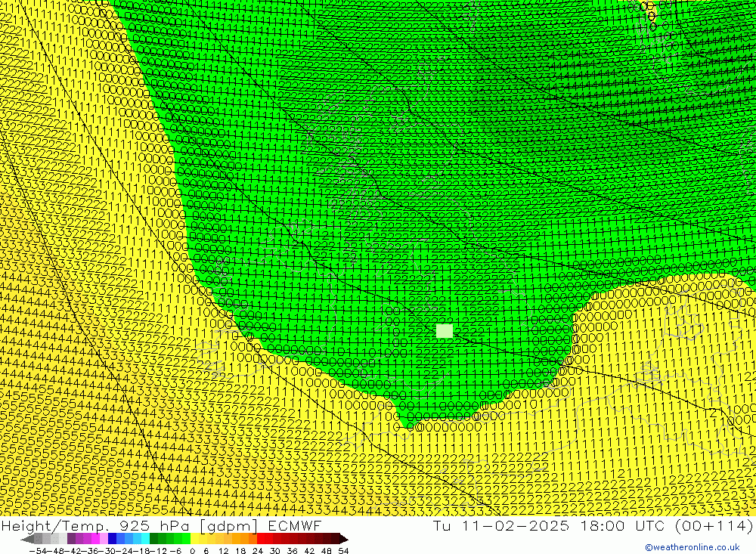The image size is (756, 554).
Task: Click the grey left arrow of legend
Action: pyautogui.click(x=27, y=539)
